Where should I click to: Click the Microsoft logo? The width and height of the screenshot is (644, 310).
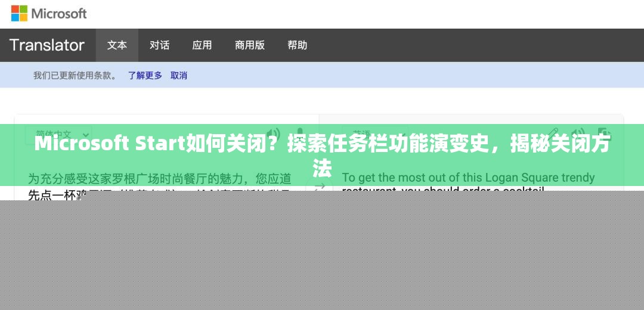tap(48, 14)
